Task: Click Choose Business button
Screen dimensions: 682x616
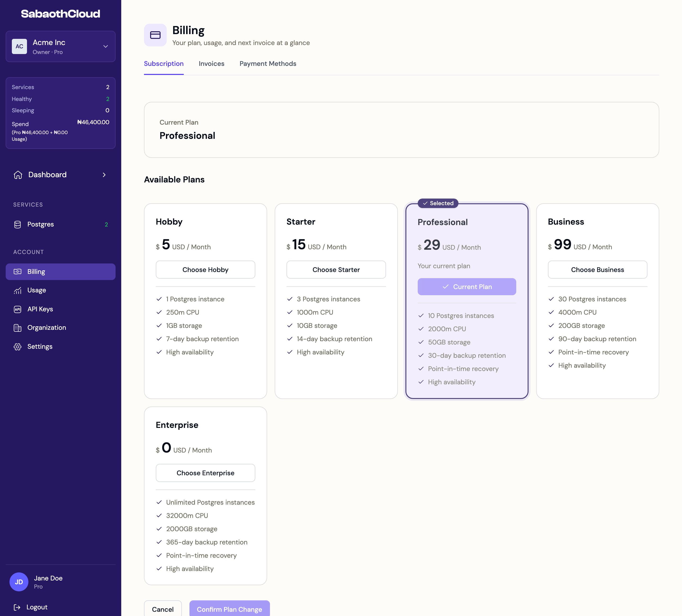Action: pyautogui.click(x=597, y=269)
